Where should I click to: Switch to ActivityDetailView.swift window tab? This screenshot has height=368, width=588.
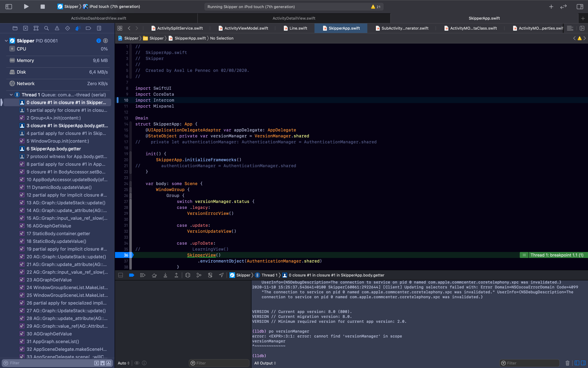click(x=294, y=18)
